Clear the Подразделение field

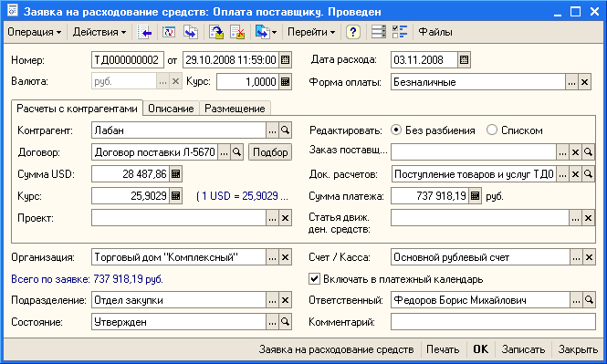coord(286,300)
